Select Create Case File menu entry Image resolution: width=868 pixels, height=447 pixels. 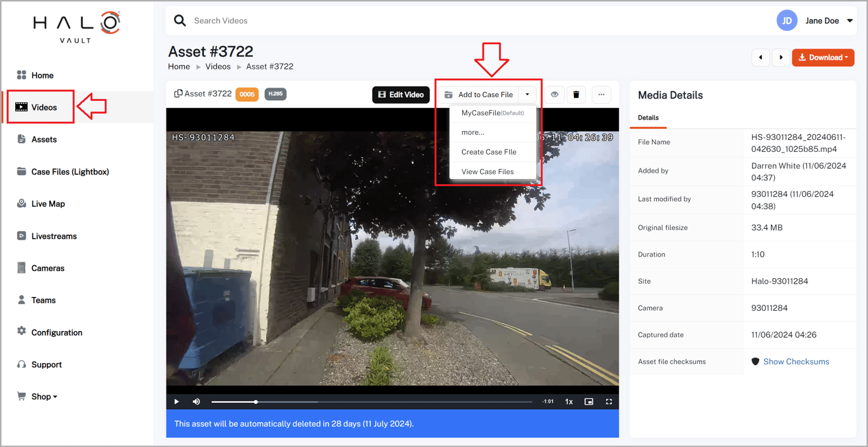489,152
